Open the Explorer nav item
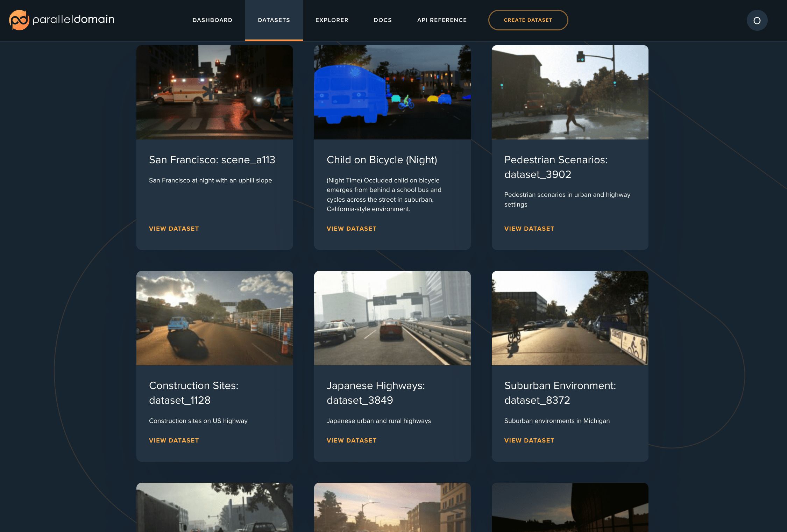This screenshot has width=787, height=532. [332, 20]
